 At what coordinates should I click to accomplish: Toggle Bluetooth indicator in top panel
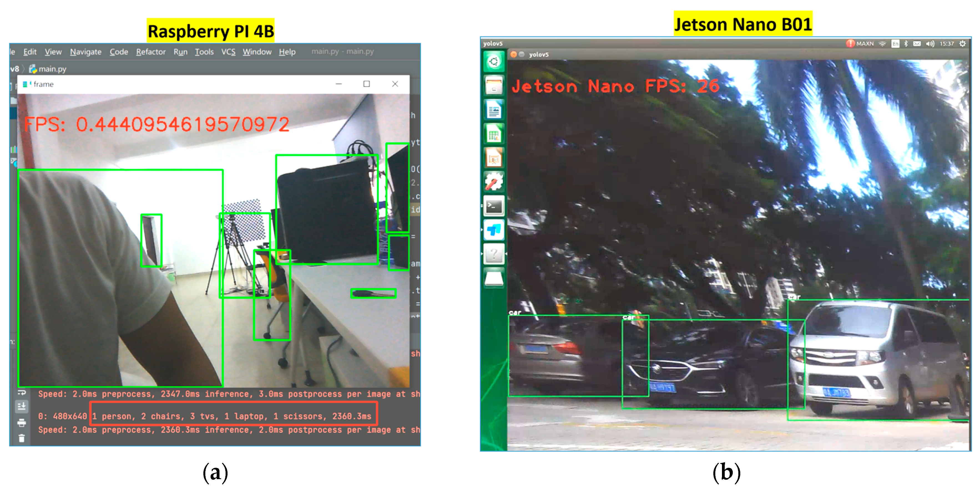coord(906,44)
